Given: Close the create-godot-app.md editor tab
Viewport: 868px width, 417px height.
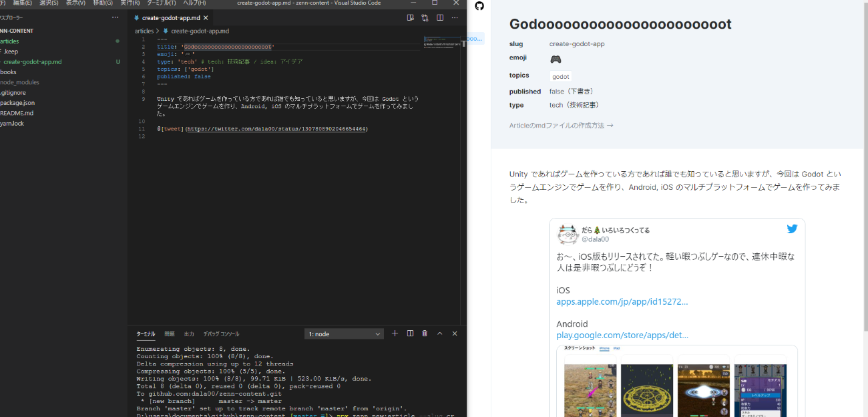Looking at the screenshot, I should [205, 18].
